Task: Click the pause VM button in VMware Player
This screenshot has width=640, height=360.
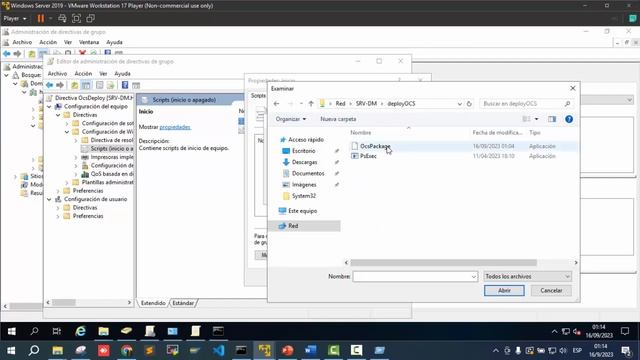Action: pos(41,18)
